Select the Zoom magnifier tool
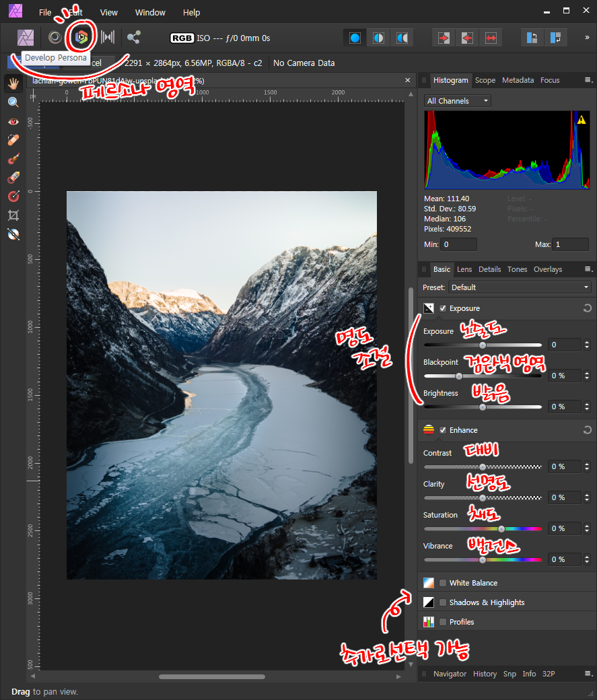597x700 pixels. point(13,102)
